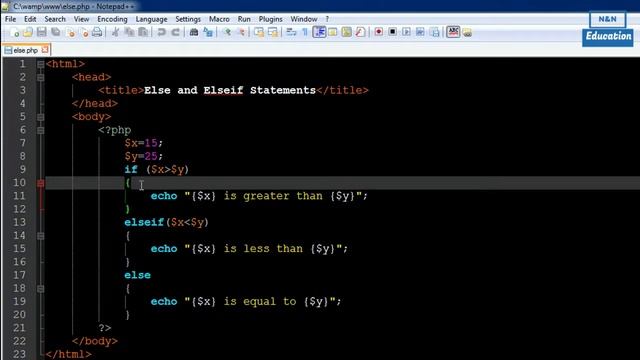Screen dimensions: 640x360
Task: Open the Edit menu
Action: point(30,19)
